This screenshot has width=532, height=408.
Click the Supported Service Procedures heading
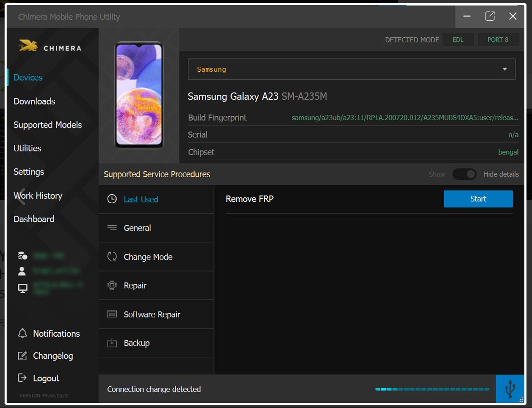(x=157, y=174)
